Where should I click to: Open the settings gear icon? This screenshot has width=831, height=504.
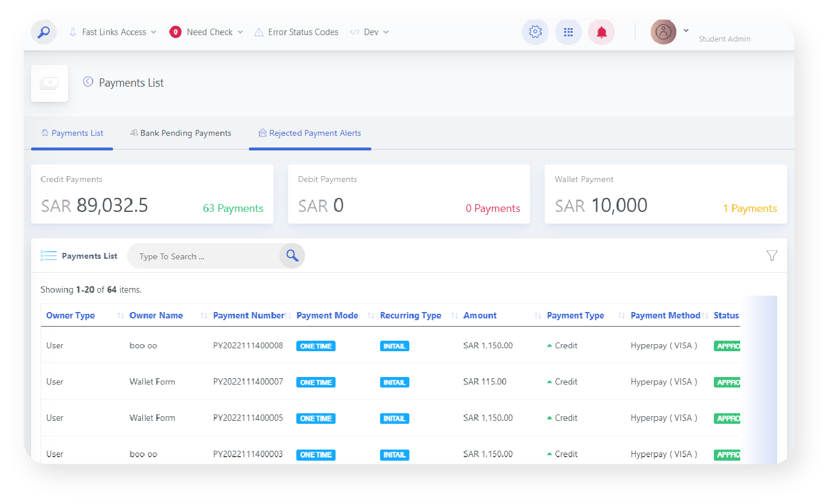(535, 32)
